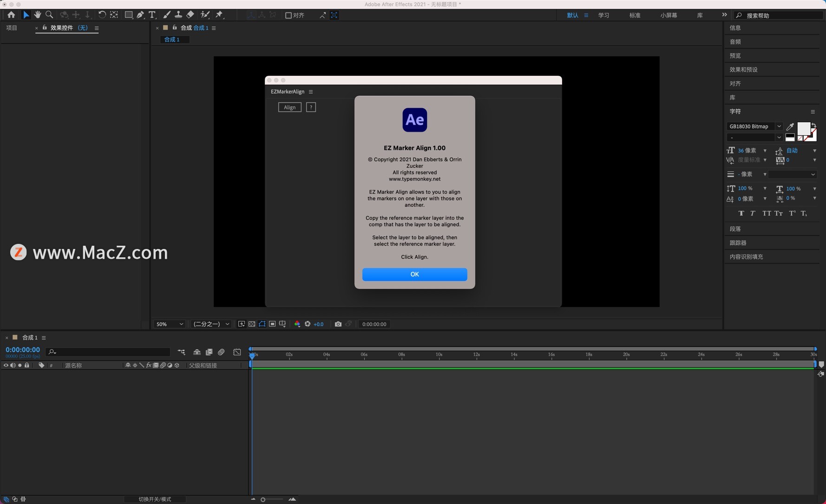Switch to the 小屏幕 workspace
This screenshot has height=504, width=826.
pos(669,15)
